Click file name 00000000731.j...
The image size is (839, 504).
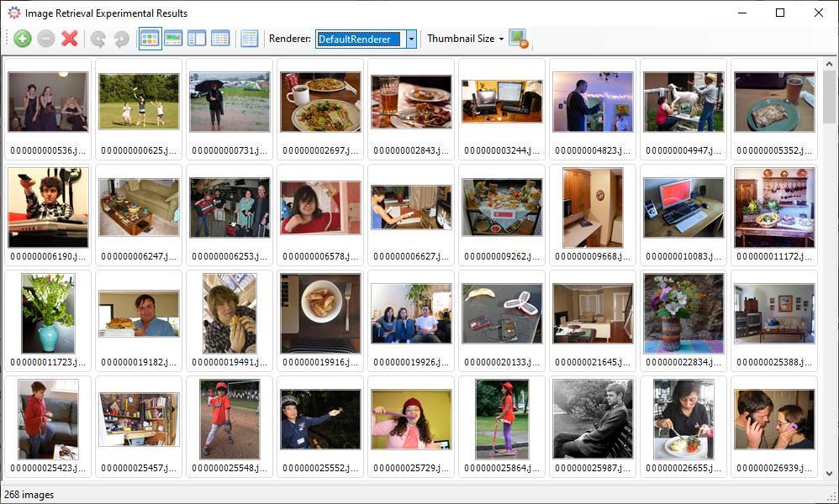230,150
